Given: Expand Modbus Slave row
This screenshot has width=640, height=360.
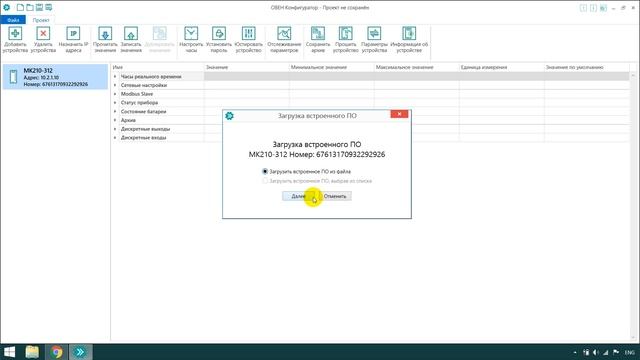Looking at the screenshot, I should pos(115,94).
